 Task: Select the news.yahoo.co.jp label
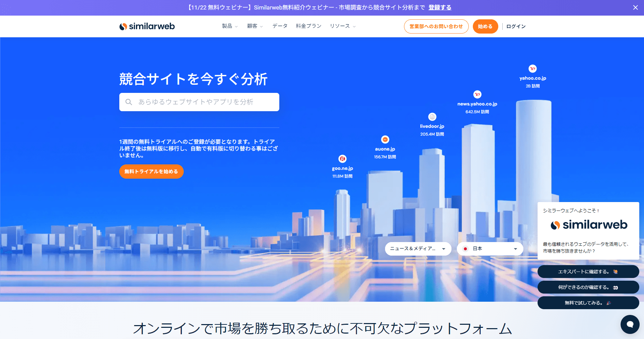coord(477,104)
